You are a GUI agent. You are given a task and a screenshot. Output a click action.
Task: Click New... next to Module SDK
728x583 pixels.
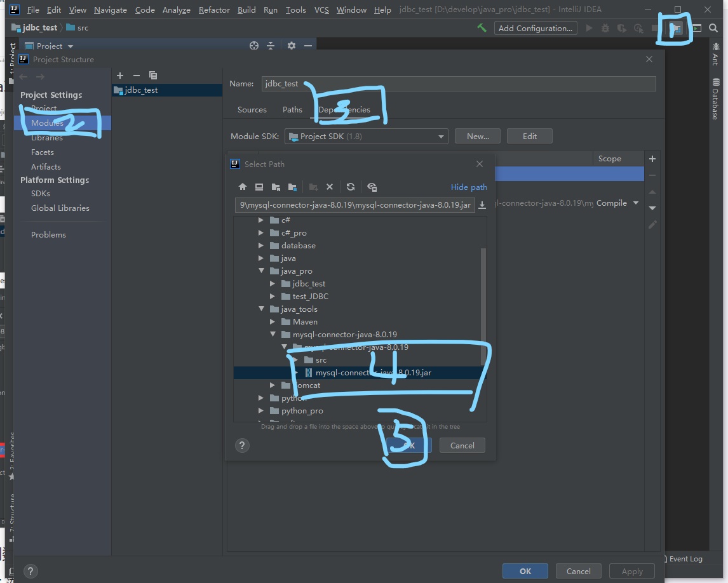pyautogui.click(x=478, y=137)
